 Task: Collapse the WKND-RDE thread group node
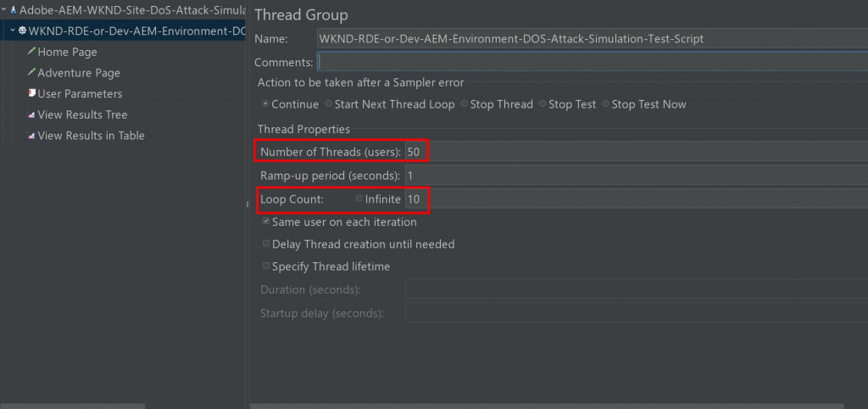(12, 31)
